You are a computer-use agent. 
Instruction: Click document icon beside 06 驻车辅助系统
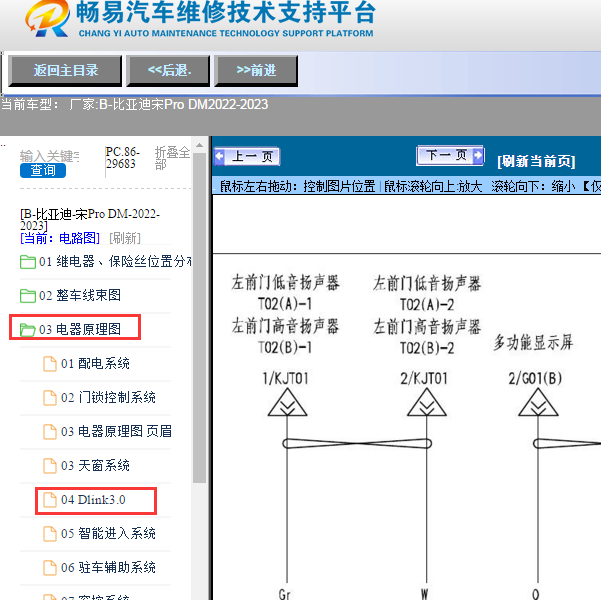[x=50, y=568]
